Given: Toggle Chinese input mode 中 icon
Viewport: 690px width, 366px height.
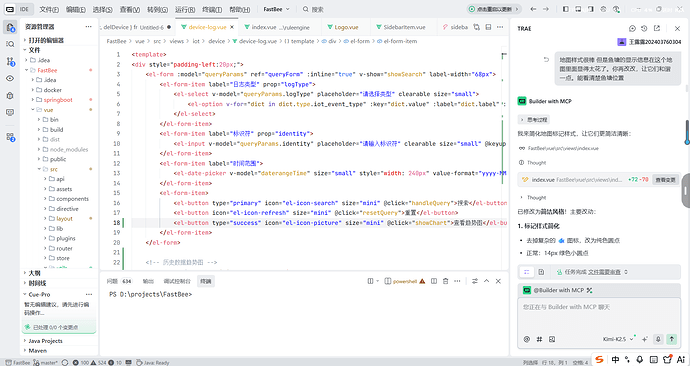Looking at the screenshot, I should click(x=615, y=359).
